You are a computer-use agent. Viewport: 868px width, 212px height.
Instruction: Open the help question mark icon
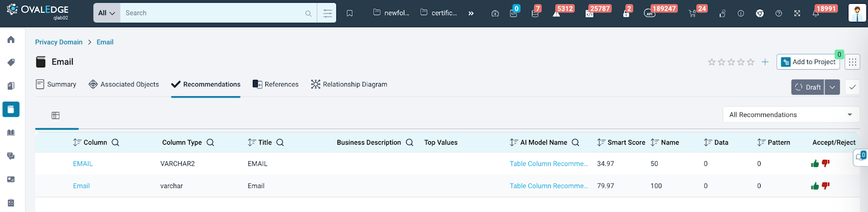point(778,14)
